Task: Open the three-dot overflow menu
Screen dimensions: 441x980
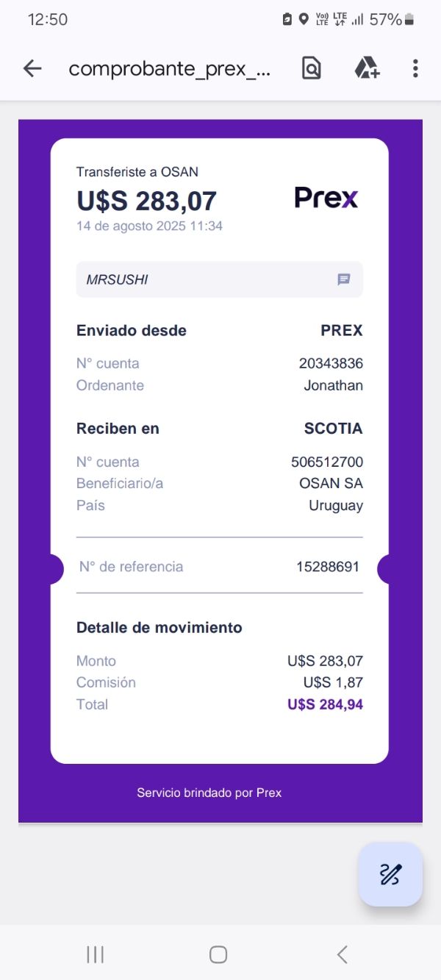Action: pos(415,69)
